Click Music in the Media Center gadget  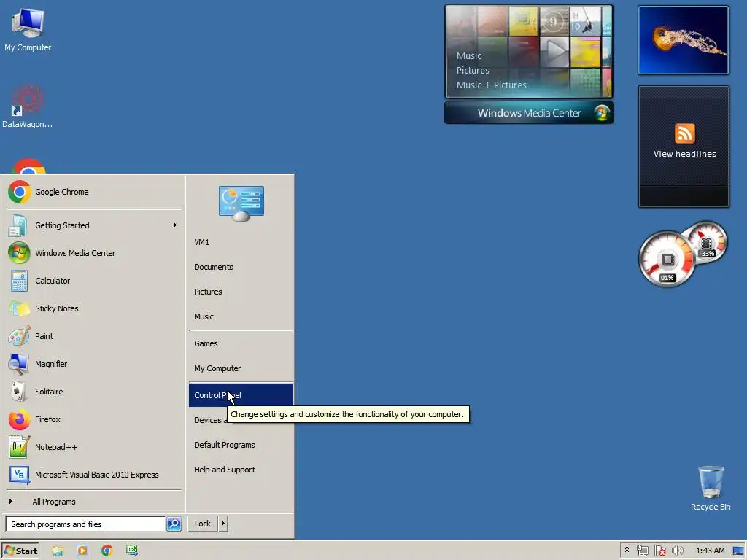pyautogui.click(x=469, y=55)
